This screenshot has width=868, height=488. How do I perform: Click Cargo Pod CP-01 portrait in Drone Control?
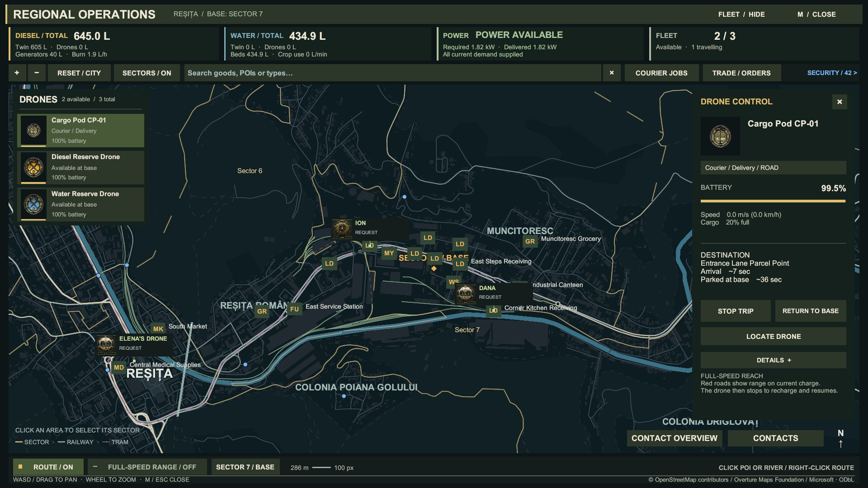pos(720,136)
